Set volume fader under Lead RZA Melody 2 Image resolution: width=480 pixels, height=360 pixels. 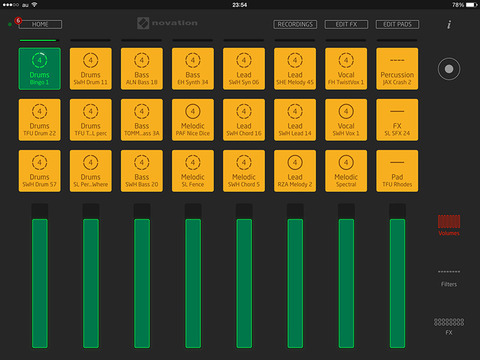tap(295, 276)
